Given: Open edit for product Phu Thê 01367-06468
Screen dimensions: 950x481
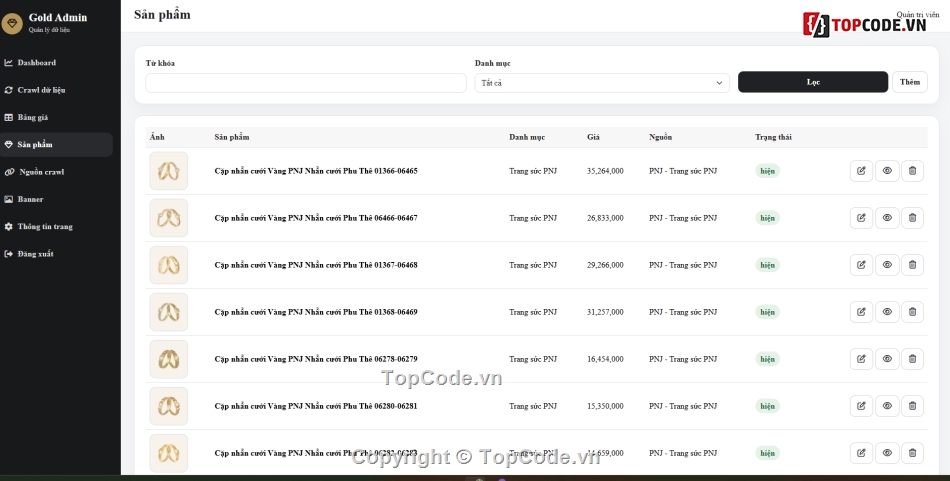Looking at the screenshot, I should point(861,265).
